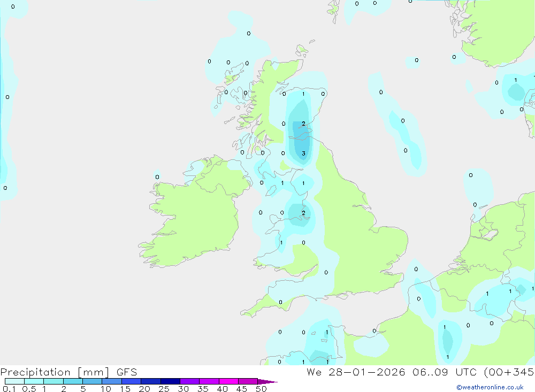Click the '30' legend scale label
The image size is (535, 392).
point(184,389)
